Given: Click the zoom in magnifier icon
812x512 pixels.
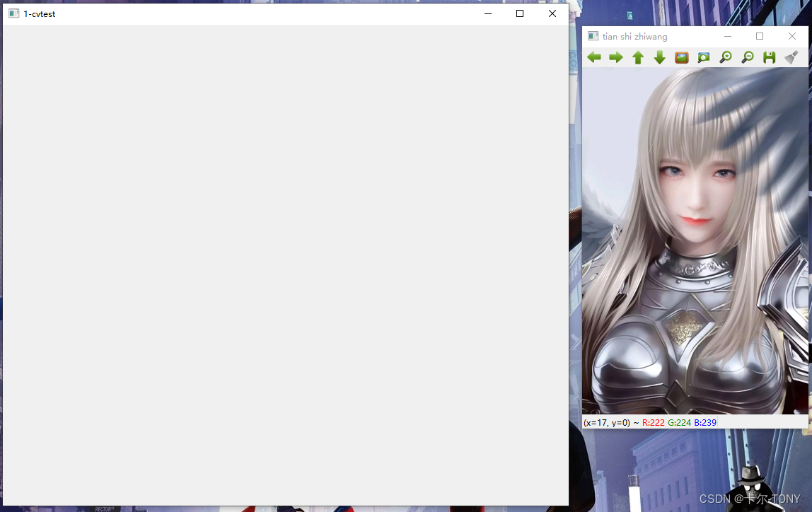Looking at the screenshot, I should (726, 57).
